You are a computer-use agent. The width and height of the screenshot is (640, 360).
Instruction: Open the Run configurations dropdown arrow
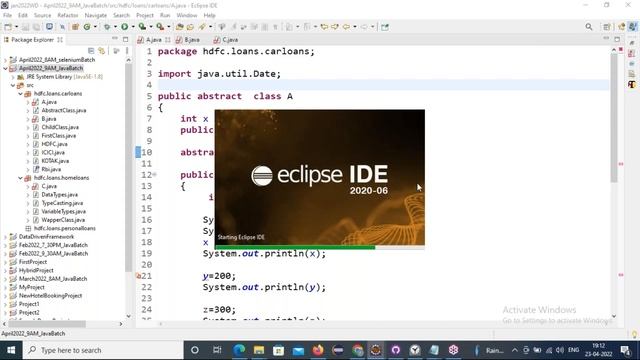pos(133,27)
